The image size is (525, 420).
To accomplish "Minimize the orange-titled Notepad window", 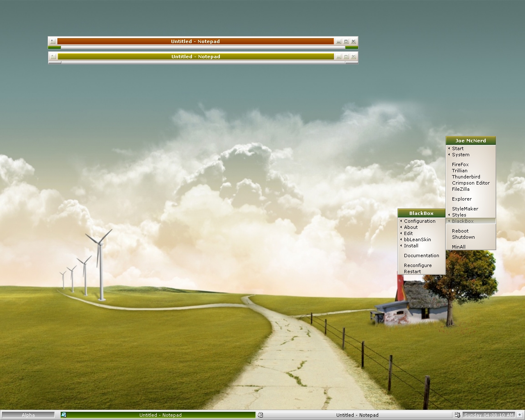I will pyautogui.click(x=338, y=41).
